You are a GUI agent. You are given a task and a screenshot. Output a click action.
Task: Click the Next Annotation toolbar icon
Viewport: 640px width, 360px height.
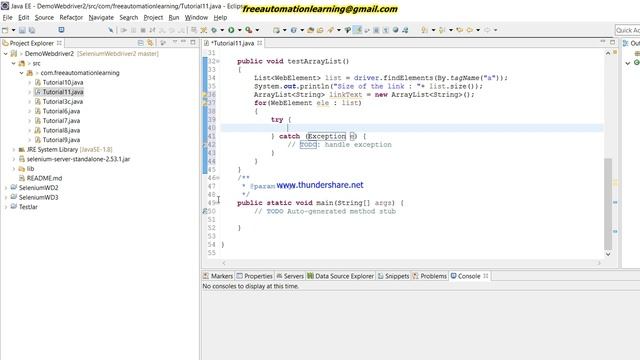(x=424, y=30)
